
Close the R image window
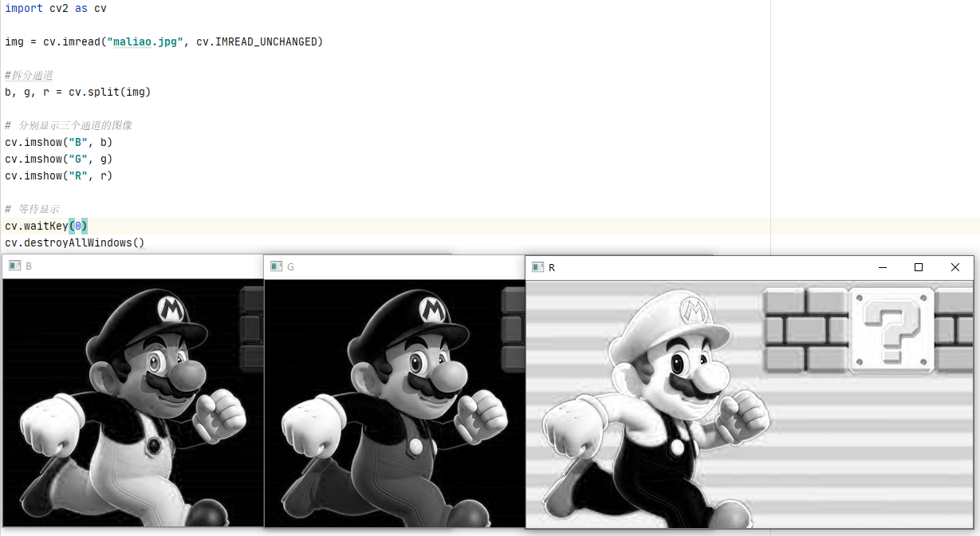click(955, 268)
